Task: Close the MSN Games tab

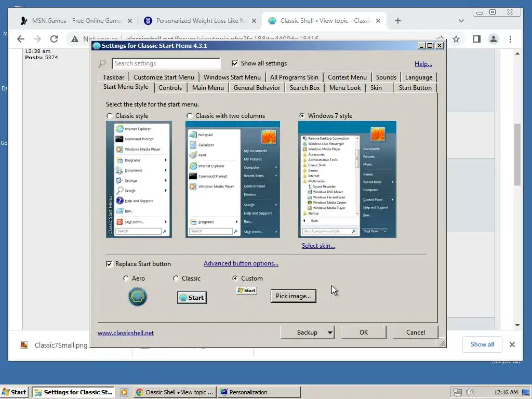Action: click(x=129, y=21)
